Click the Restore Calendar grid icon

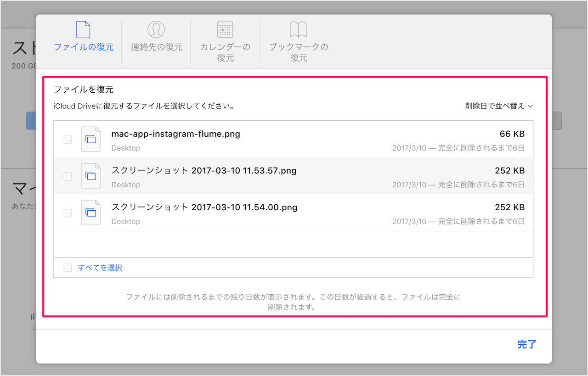(x=225, y=29)
